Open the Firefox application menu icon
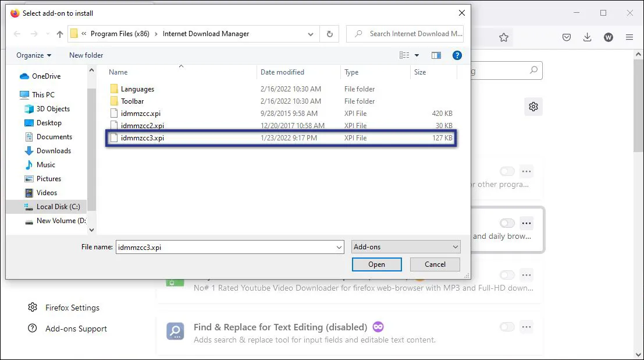 (629, 37)
